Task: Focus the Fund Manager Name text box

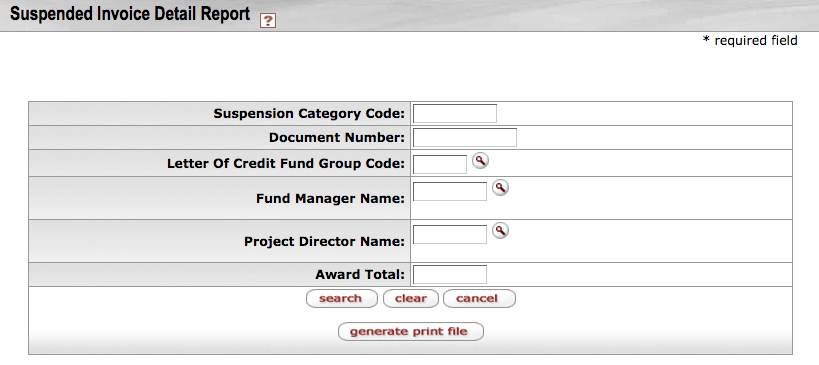Action: (450, 191)
